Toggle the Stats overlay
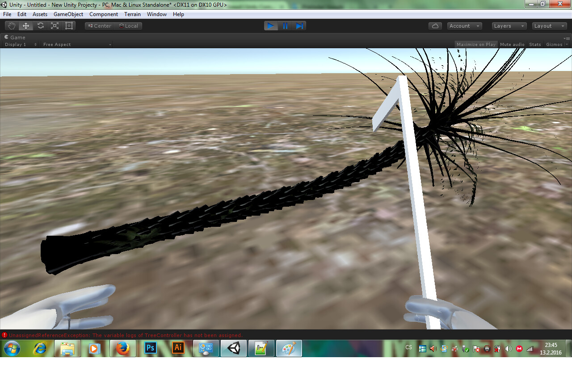 pyautogui.click(x=534, y=44)
